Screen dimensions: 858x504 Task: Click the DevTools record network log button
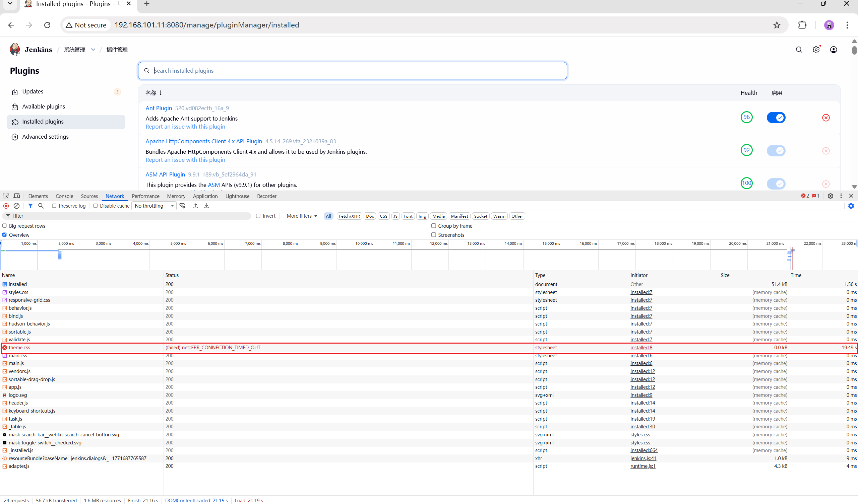point(6,206)
